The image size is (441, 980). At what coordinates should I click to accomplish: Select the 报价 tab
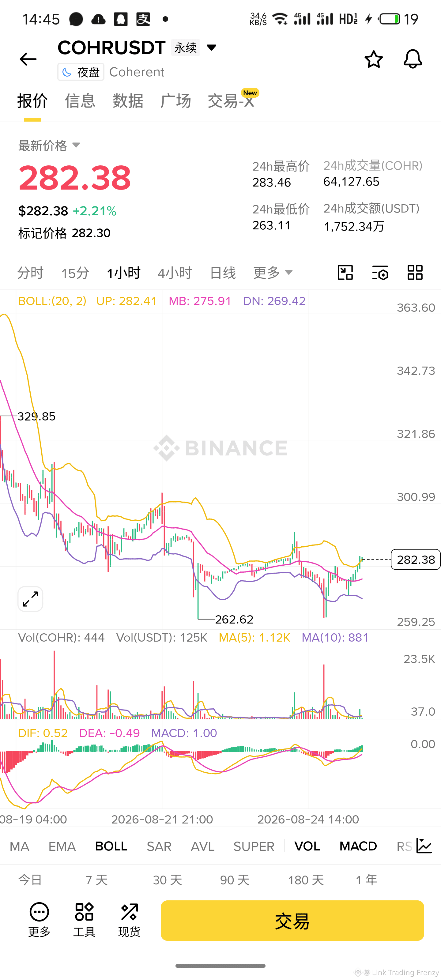(x=32, y=101)
